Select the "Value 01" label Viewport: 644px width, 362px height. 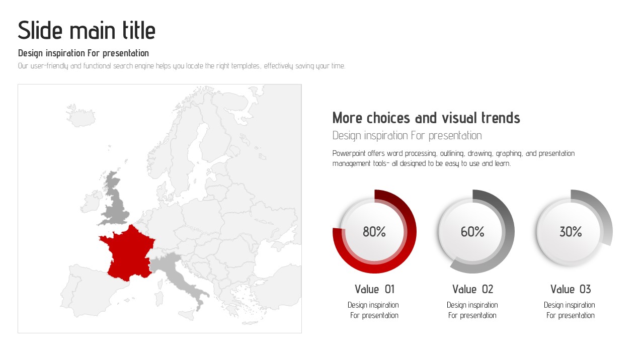tap(375, 289)
